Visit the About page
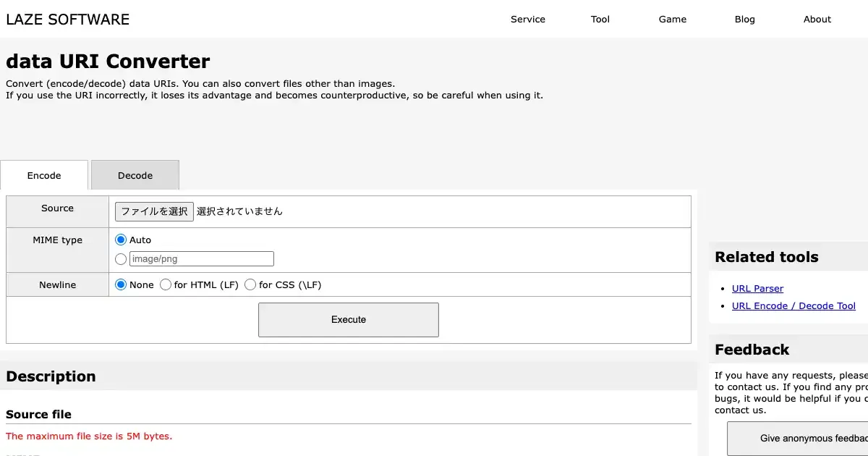This screenshot has height=456, width=868. click(817, 20)
